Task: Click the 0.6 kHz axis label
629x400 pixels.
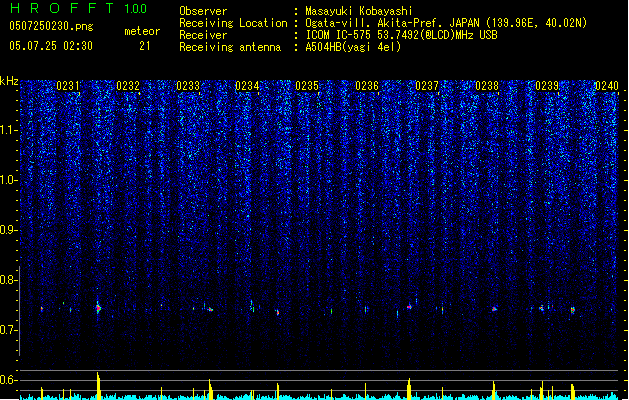Action: point(9,380)
